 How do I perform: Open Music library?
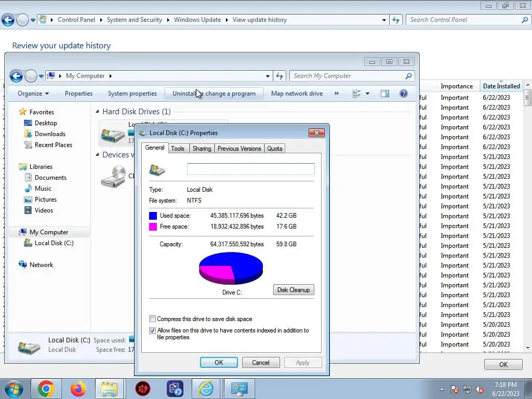click(x=43, y=188)
